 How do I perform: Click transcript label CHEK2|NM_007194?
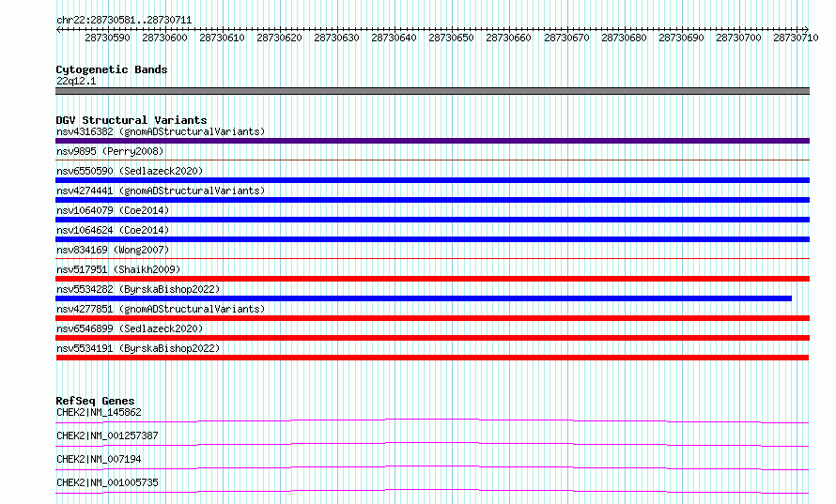99,459
